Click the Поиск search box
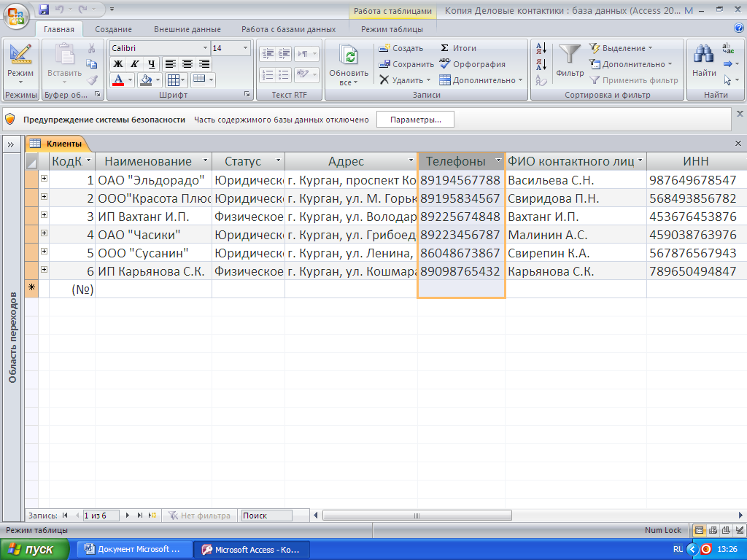This screenshot has height=560, width=747. [267, 516]
